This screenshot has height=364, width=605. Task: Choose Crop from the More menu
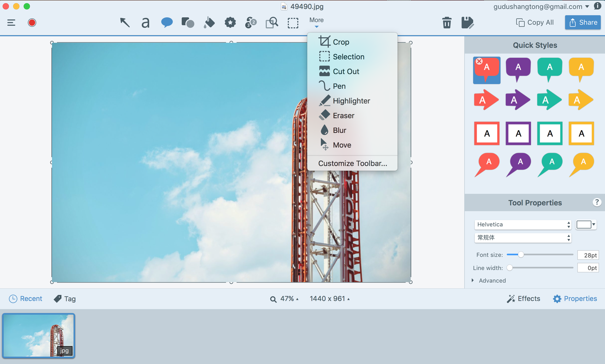point(352,42)
